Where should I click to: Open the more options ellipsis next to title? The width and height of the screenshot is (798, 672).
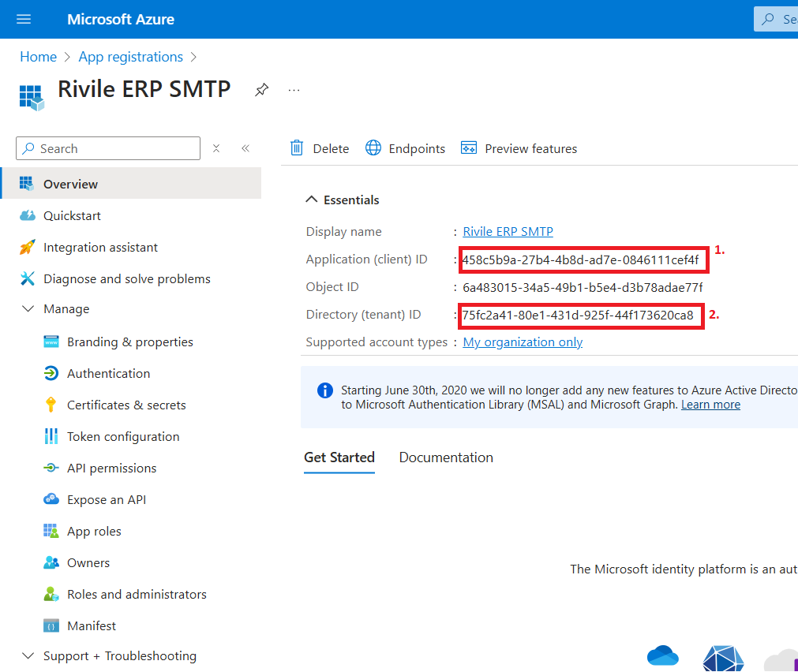click(294, 90)
